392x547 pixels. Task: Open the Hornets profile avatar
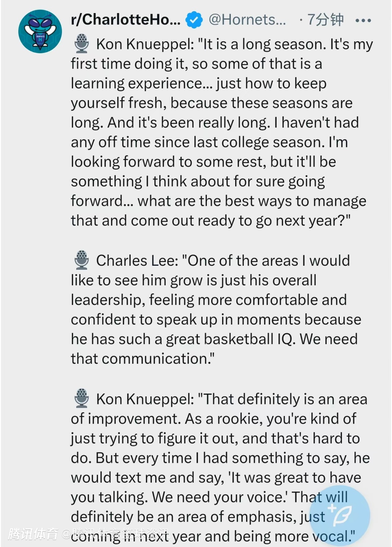click(40, 32)
